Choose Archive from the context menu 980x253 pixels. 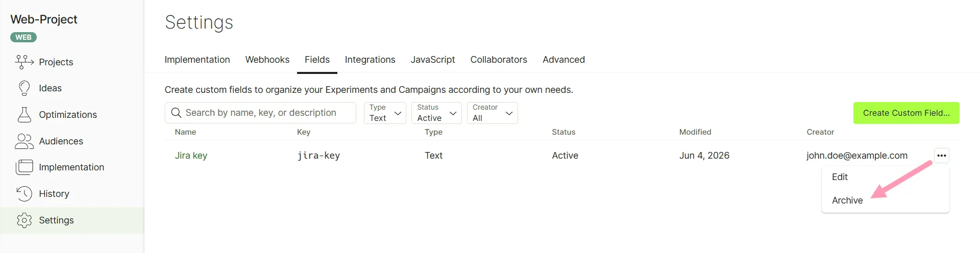[847, 200]
